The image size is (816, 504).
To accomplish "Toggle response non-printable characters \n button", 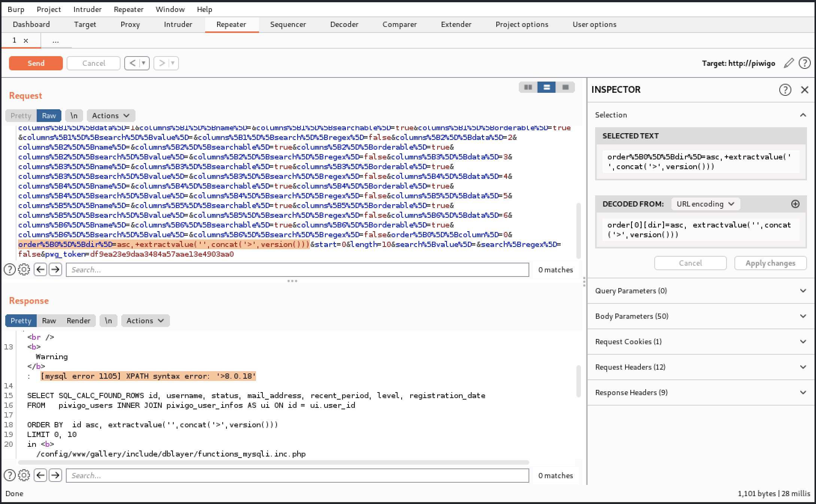I will (x=108, y=321).
